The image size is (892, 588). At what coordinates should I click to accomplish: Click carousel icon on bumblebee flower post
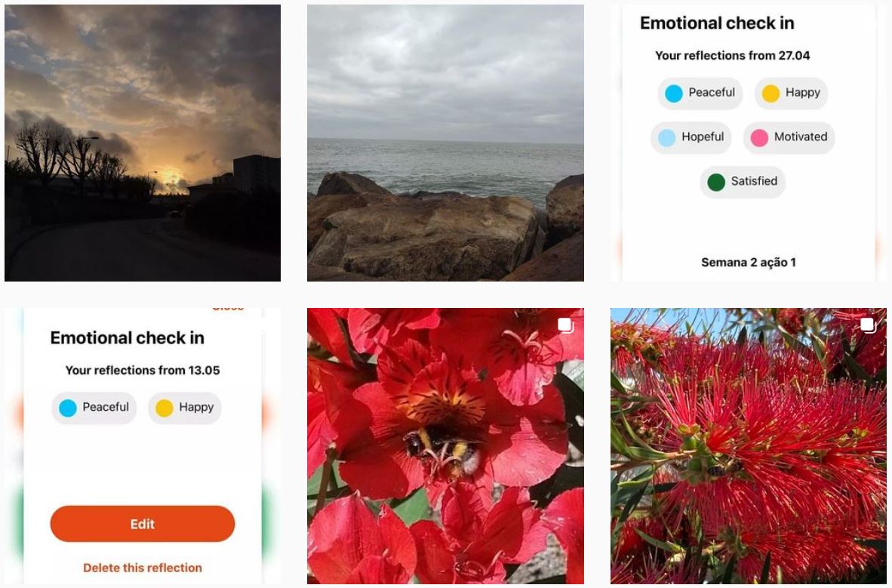click(x=565, y=325)
